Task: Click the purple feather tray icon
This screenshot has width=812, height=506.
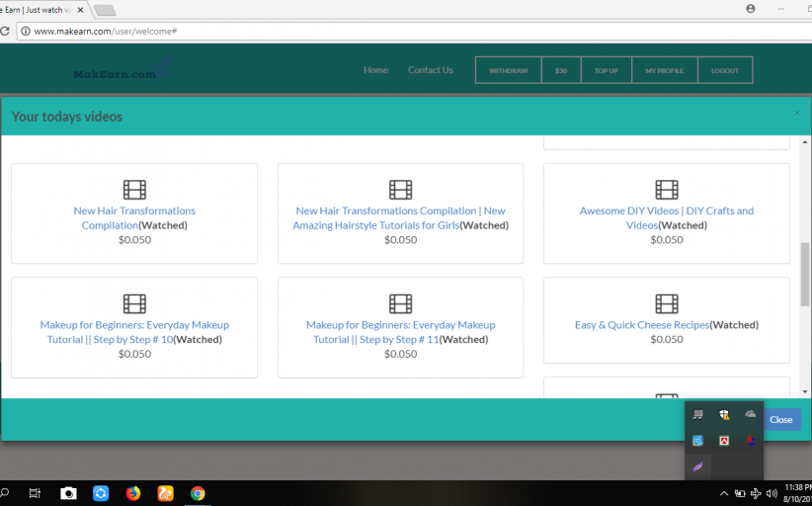Action: click(697, 466)
